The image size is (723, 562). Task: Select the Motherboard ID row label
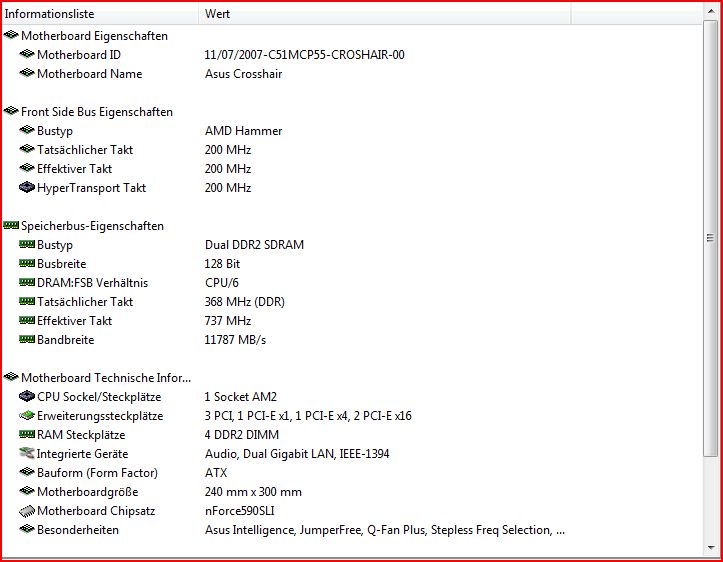[x=79, y=55]
